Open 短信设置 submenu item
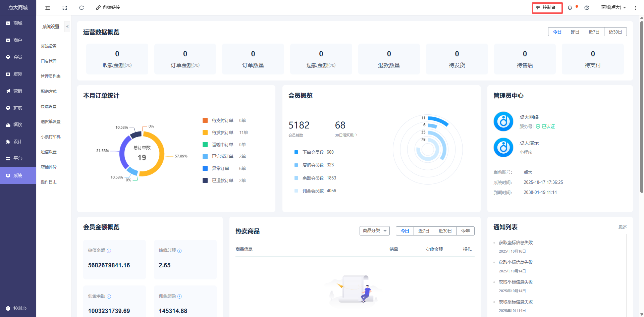 tap(49, 152)
